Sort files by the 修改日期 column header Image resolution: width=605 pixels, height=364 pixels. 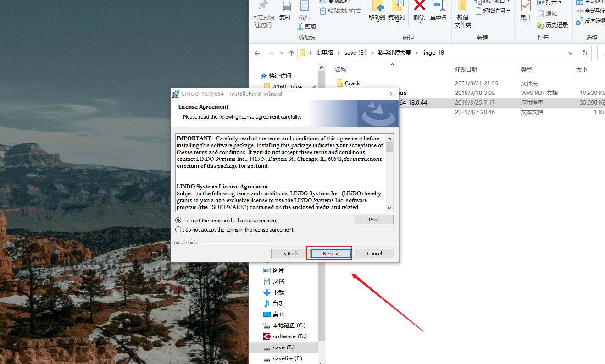click(466, 70)
